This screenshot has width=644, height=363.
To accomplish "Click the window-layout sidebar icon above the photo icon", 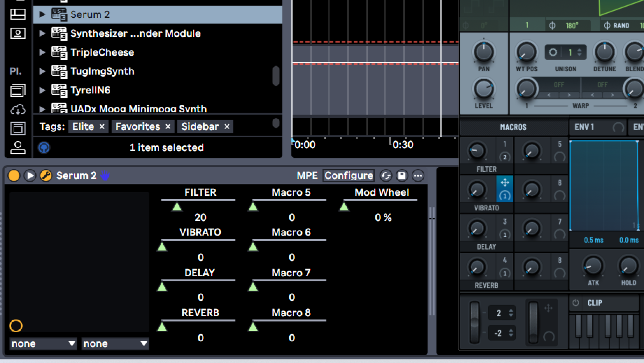I will [18, 14].
